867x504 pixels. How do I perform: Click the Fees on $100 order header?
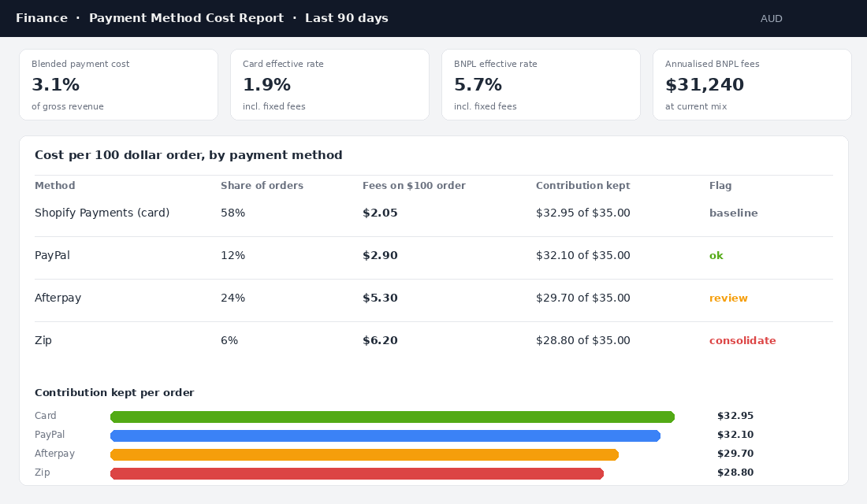[414, 186]
